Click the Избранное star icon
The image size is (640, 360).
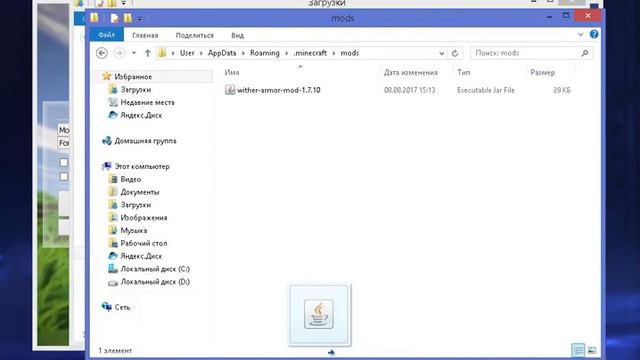(x=107, y=76)
